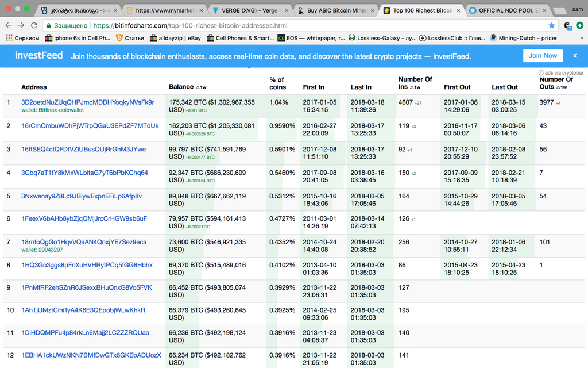Click the secure lock icon in address bar
Viewport: 588px width, 368px height.
coord(49,25)
